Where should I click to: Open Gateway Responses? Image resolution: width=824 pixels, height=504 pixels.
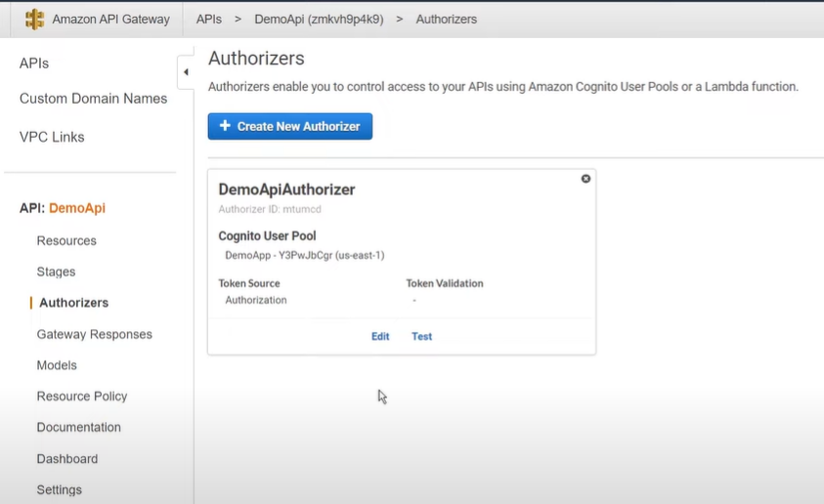[x=95, y=334]
